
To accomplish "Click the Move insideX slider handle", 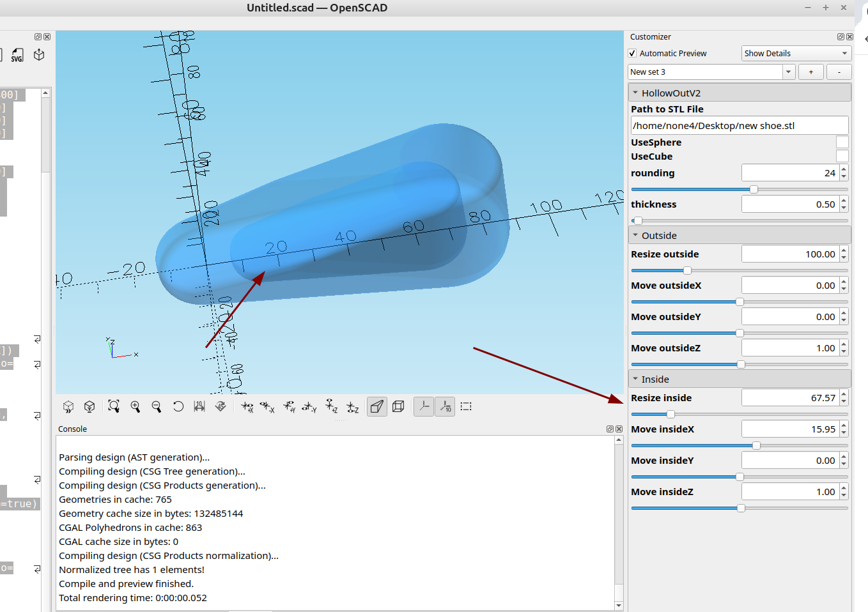I will pyautogui.click(x=756, y=446).
